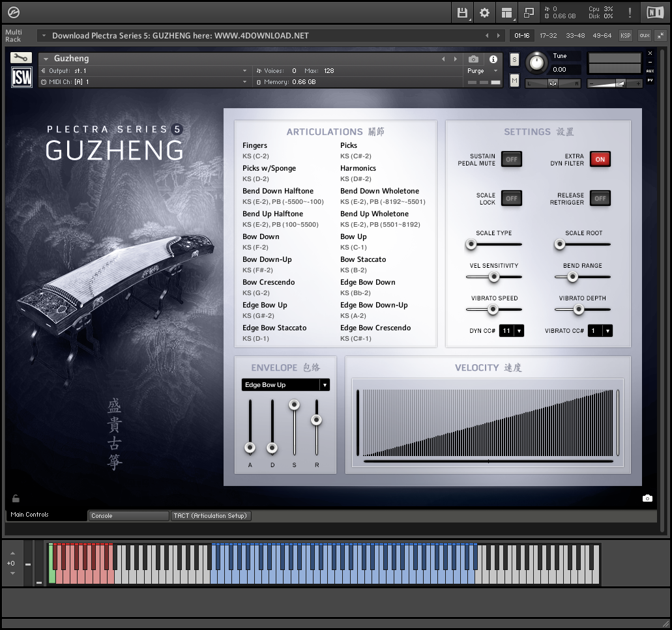Toggle Release Retrigger switch

pyautogui.click(x=600, y=198)
